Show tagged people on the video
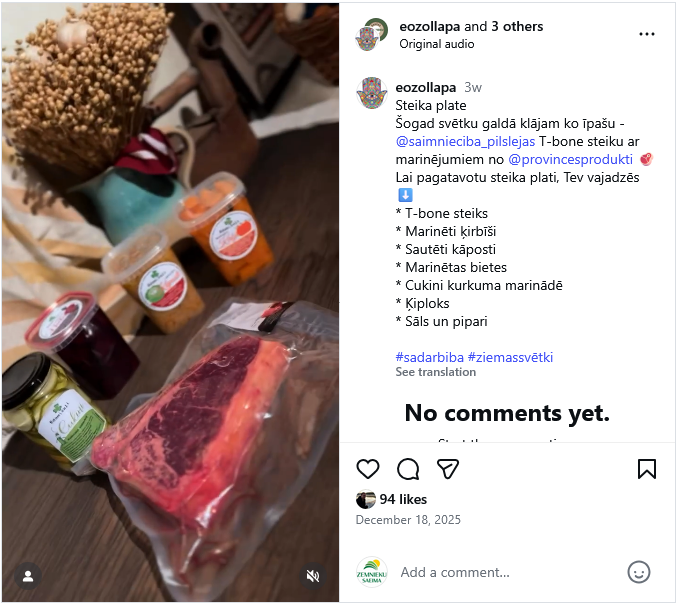 tap(28, 576)
